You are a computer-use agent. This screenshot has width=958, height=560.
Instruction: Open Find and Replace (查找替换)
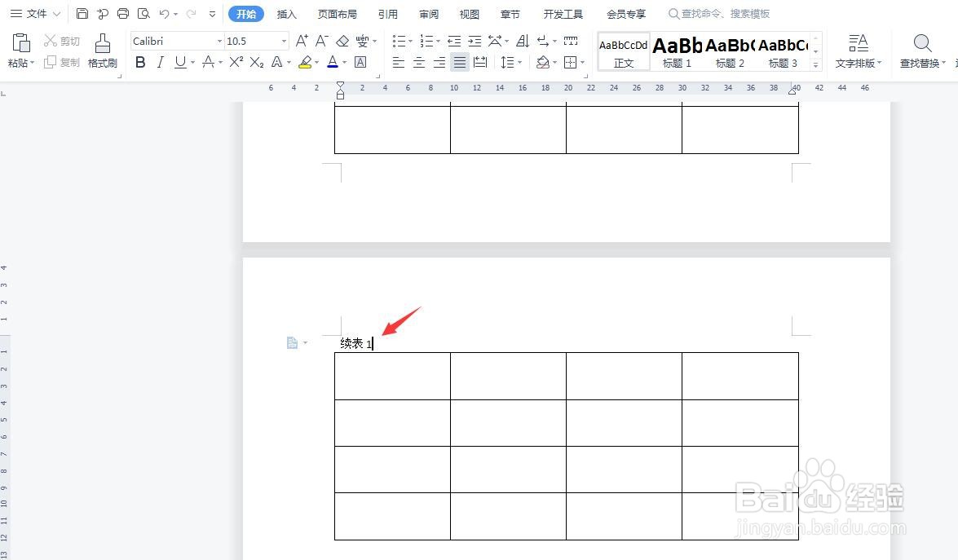(x=922, y=50)
